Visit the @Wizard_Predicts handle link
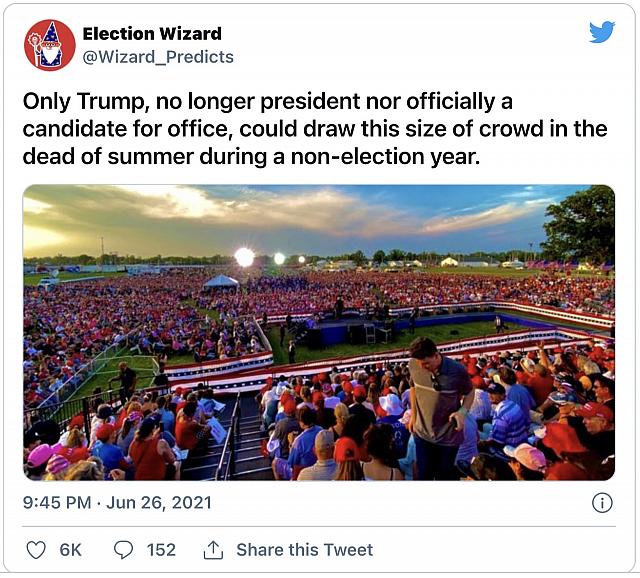640x578 pixels. 158,57
